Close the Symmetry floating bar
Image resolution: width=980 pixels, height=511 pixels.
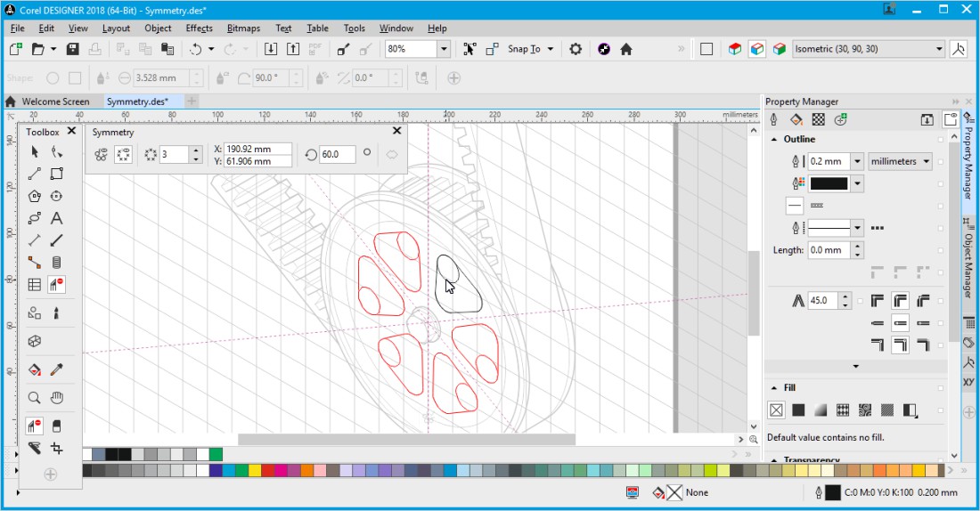(396, 131)
